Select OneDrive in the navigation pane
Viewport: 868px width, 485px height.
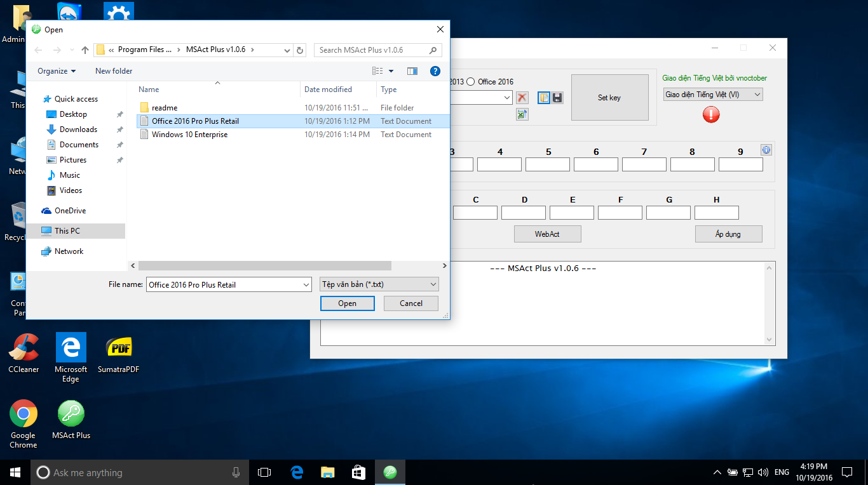[70, 211]
